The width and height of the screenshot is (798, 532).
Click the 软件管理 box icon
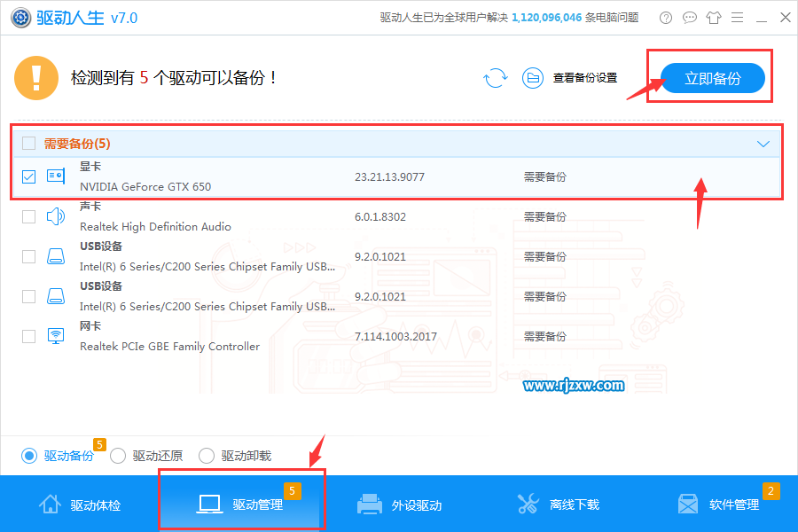[688, 504]
